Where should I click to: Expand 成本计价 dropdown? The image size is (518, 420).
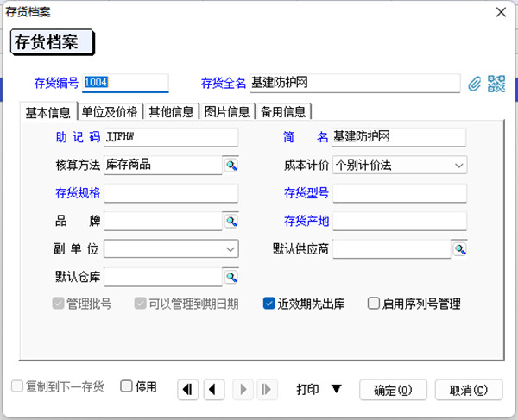pos(458,165)
